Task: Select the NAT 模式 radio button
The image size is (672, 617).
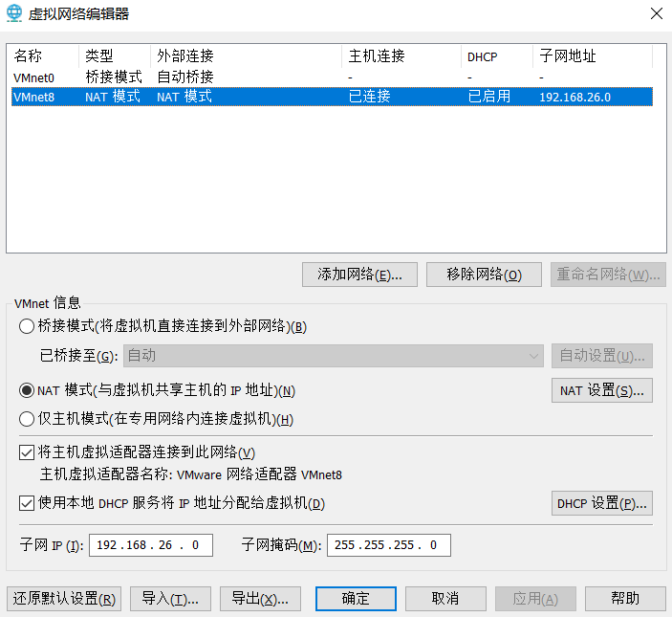Action: pos(27,390)
